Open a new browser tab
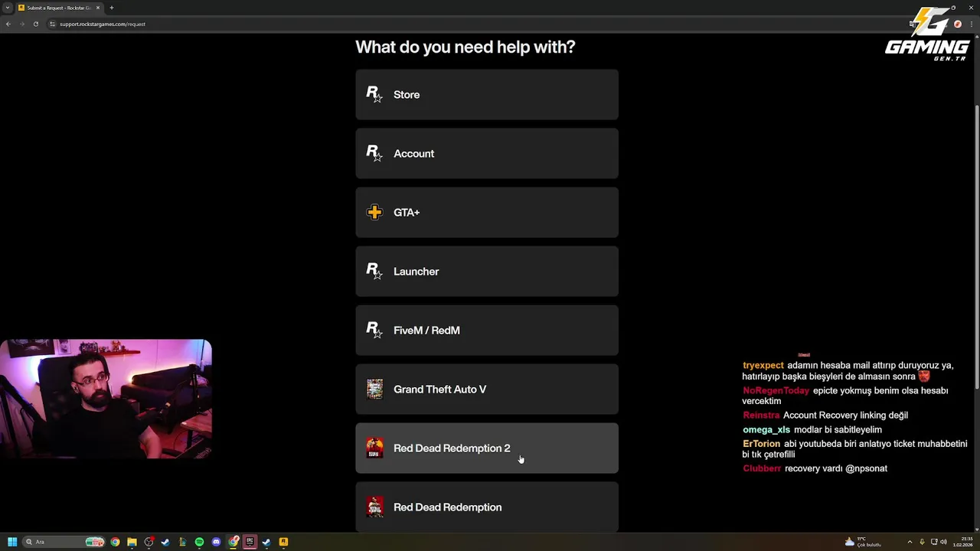980x551 pixels. [x=112, y=8]
